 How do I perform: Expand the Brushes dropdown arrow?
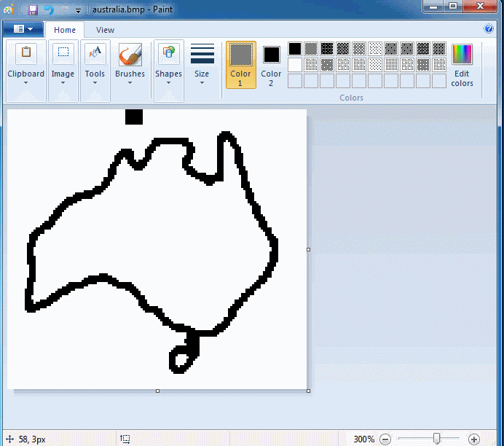(x=130, y=83)
